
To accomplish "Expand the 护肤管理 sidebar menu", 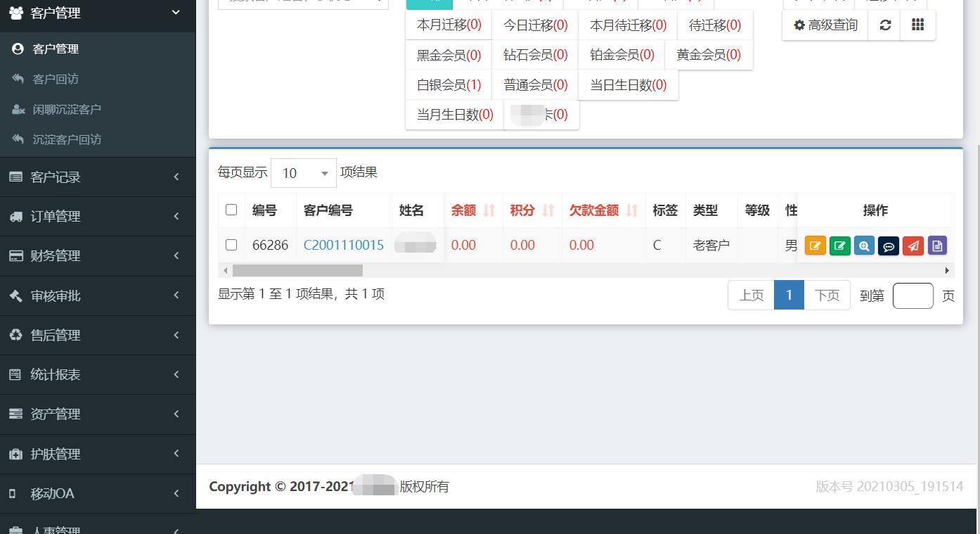I will pyautogui.click(x=98, y=454).
